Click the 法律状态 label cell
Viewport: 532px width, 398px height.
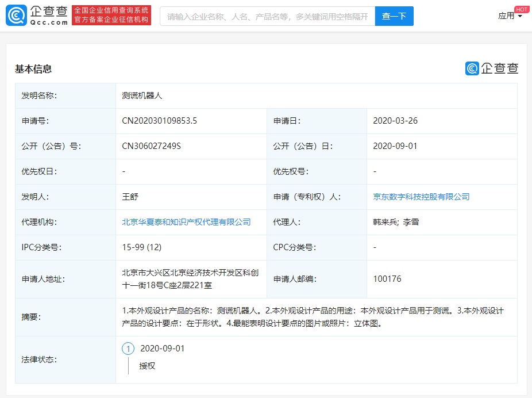click(65, 360)
